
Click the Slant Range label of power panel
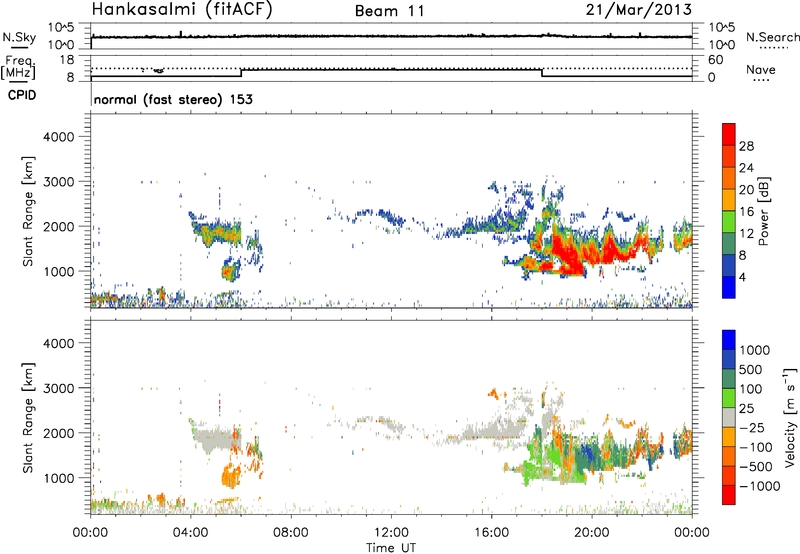tap(28, 211)
